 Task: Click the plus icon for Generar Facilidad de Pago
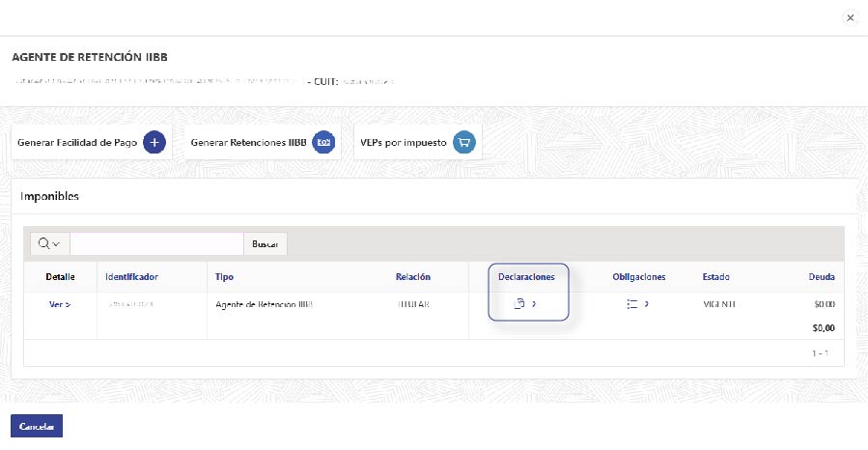(154, 142)
